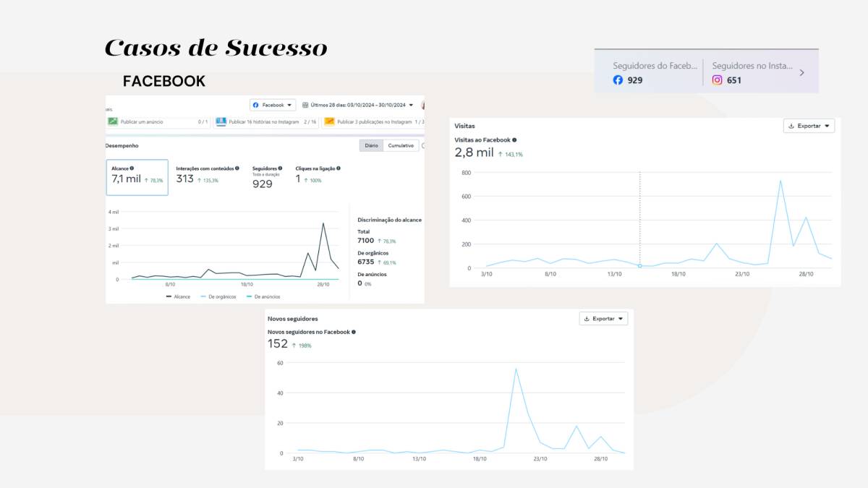Click the De orgânicos value 6735
Viewport: 868px width, 488px height.
pyautogui.click(x=365, y=262)
